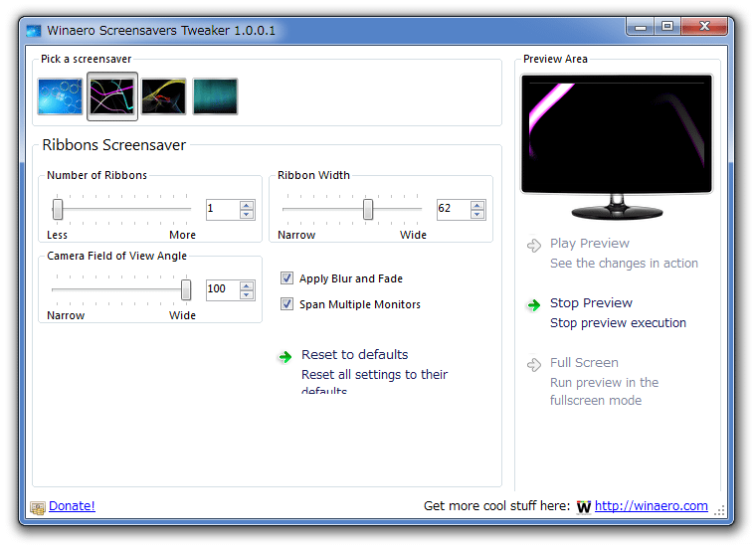756x548 pixels.
Task: Click arrow icon next to Full Screen
Action: pyautogui.click(x=534, y=365)
